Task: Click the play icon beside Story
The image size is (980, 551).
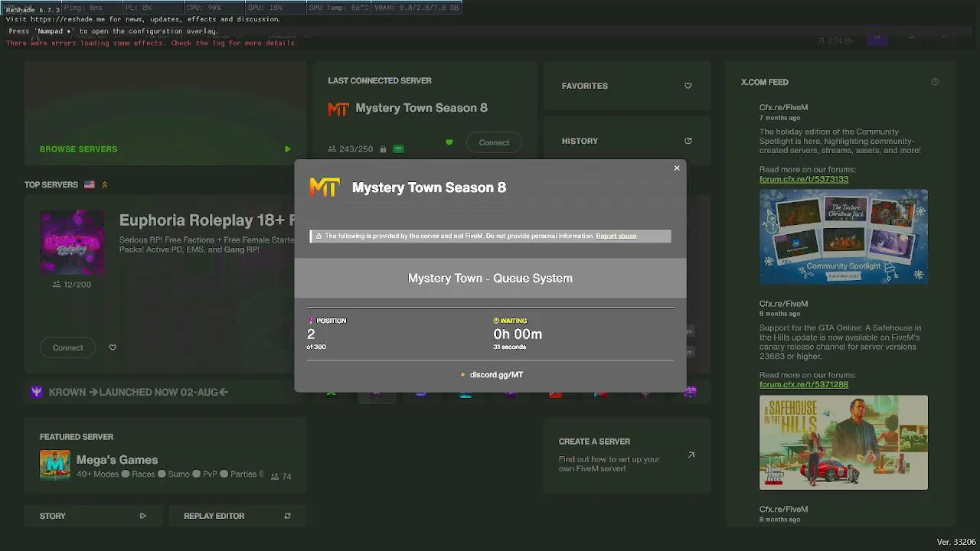Action: click(x=142, y=516)
